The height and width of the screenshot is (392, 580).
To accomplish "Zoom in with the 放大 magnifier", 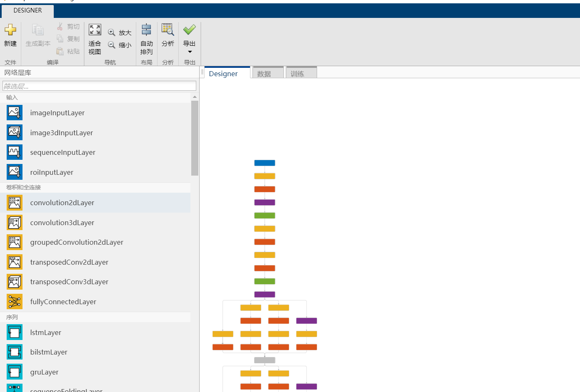I will [112, 32].
